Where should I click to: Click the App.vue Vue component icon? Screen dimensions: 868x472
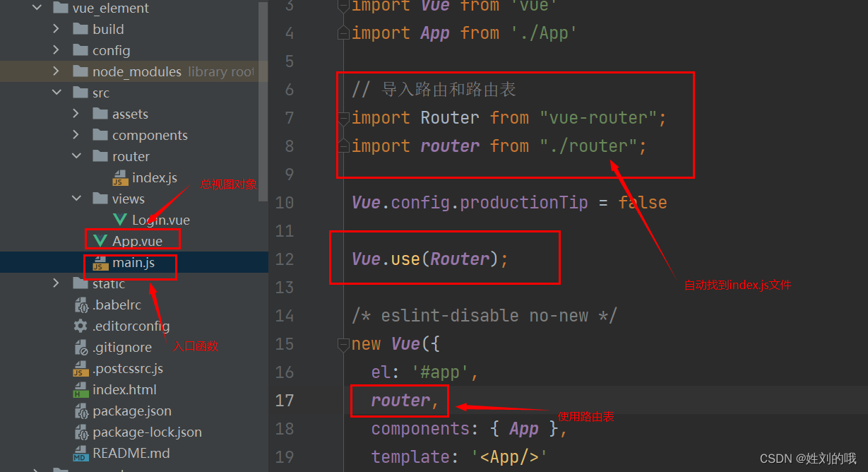pos(99,241)
